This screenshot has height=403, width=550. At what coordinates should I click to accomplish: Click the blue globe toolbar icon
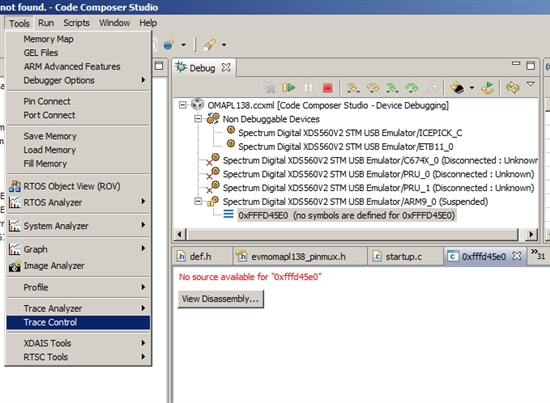[169, 45]
